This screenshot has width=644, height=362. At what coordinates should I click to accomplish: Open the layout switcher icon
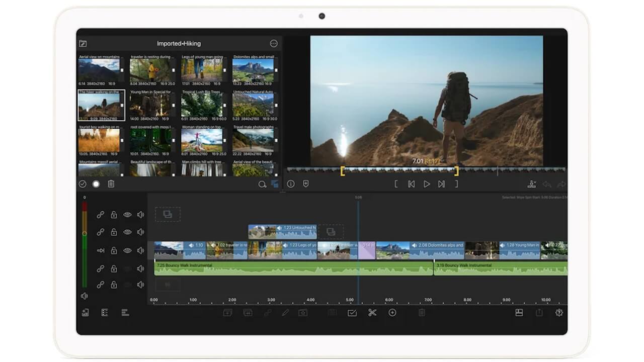(x=519, y=313)
